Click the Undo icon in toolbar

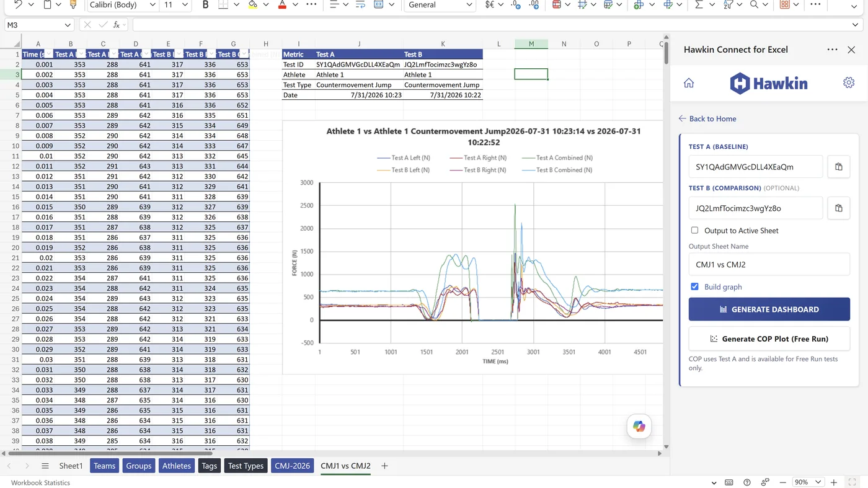pyautogui.click(x=18, y=4)
